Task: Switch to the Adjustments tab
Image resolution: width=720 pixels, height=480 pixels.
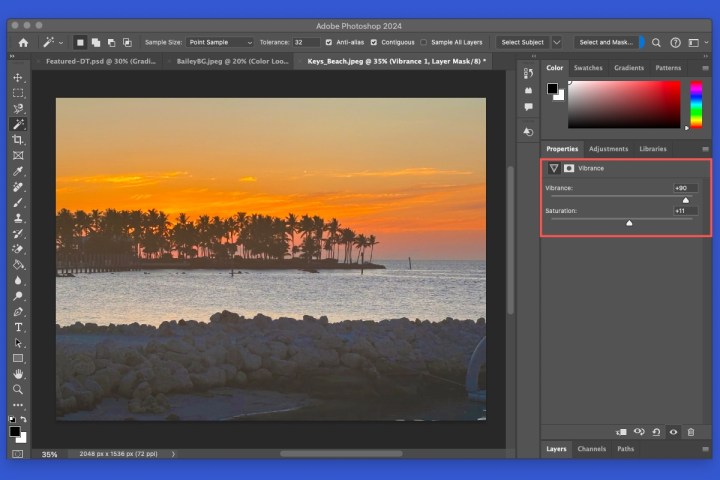Action: coord(607,149)
